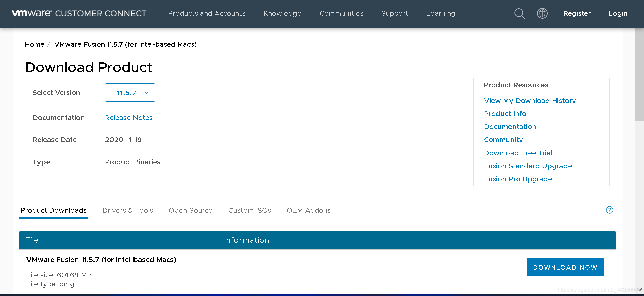644x296 pixels.
Task: Click VMware Fusion 11.5.7 file name
Action: (x=101, y=260)
